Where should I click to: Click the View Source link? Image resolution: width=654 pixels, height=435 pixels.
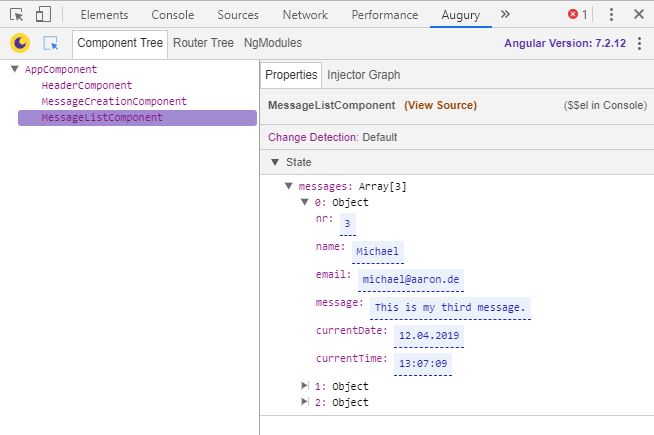(440, 105)
